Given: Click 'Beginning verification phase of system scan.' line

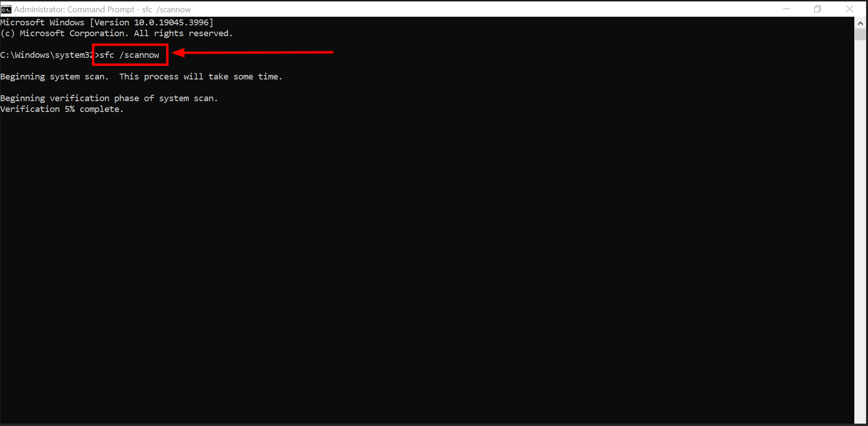Looking at the screenshot, I should 109,98.
